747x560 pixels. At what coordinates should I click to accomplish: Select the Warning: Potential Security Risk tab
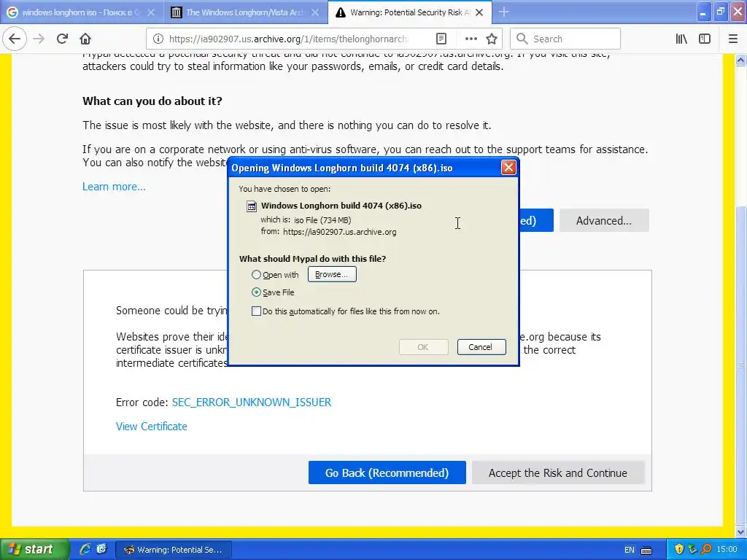pos(410,12)
